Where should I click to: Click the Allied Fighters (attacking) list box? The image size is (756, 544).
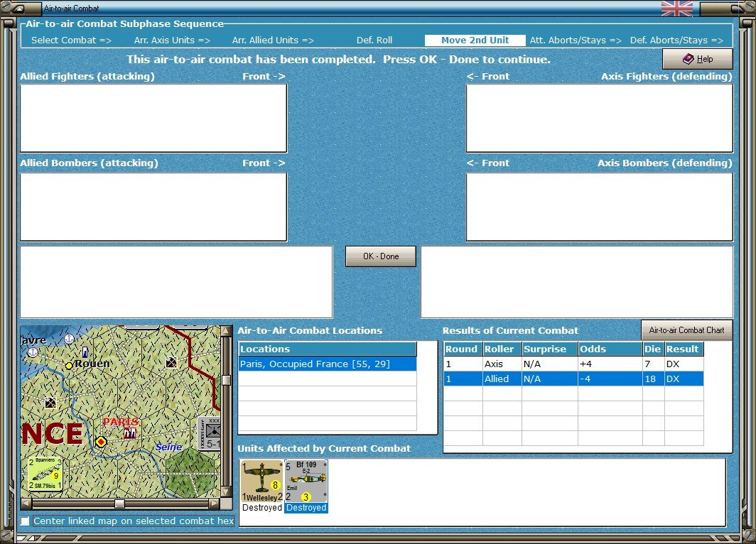[x=153, y=118]
